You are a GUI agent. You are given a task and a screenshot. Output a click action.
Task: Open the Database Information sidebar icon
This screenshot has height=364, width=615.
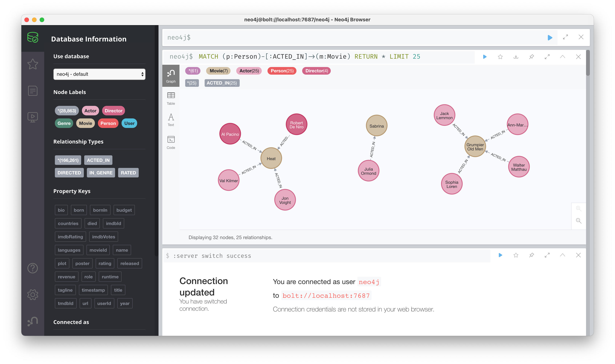tap(33, 38)
